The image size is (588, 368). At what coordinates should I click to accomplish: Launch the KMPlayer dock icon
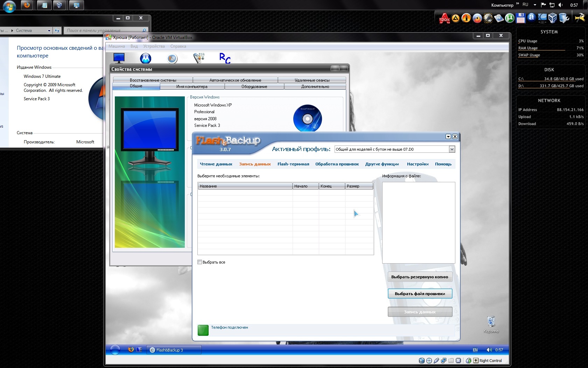pyautogui.click(x=542, y=18)
